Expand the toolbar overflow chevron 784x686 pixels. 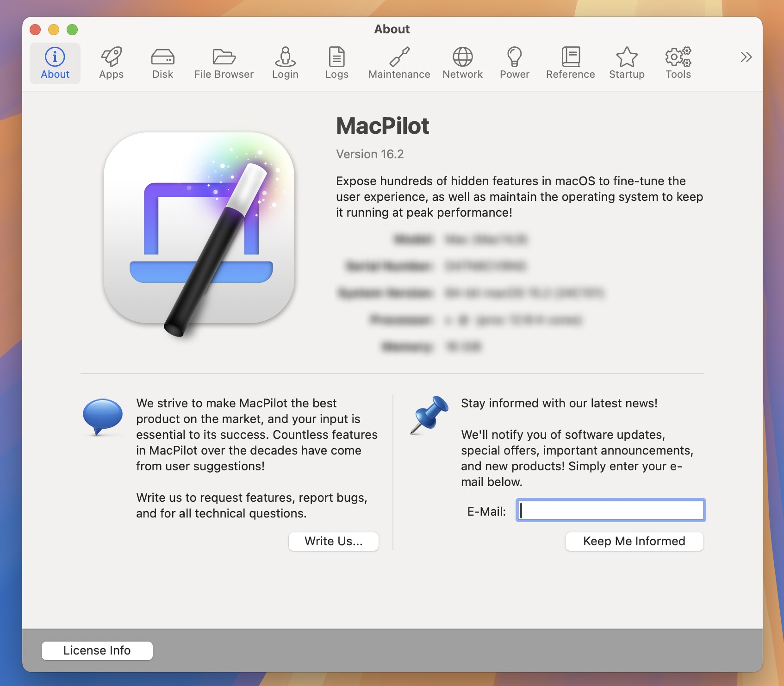pos(746,57)
